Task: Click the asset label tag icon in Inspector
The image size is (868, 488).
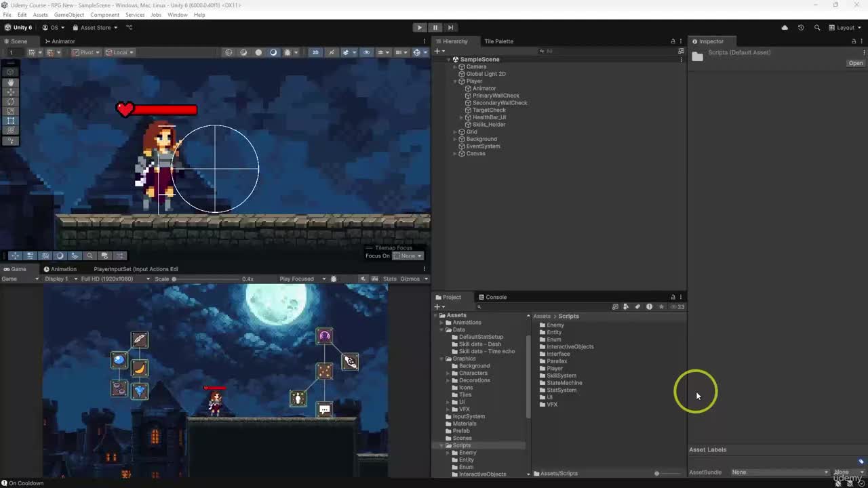Action: click(x=861, y=462)
